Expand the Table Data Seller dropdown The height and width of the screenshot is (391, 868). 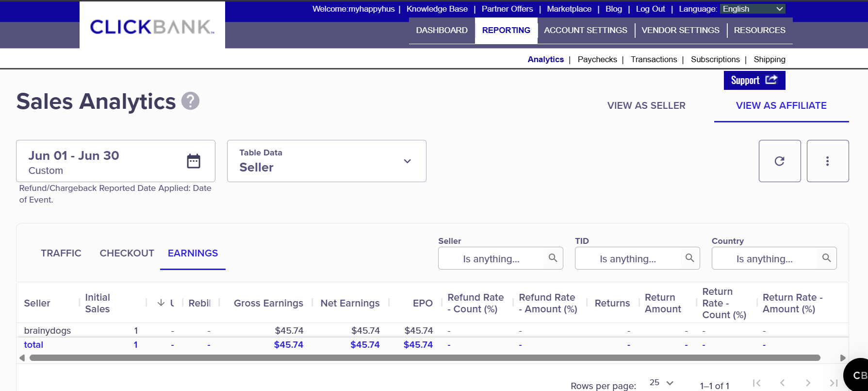click(x=327, y=161)
